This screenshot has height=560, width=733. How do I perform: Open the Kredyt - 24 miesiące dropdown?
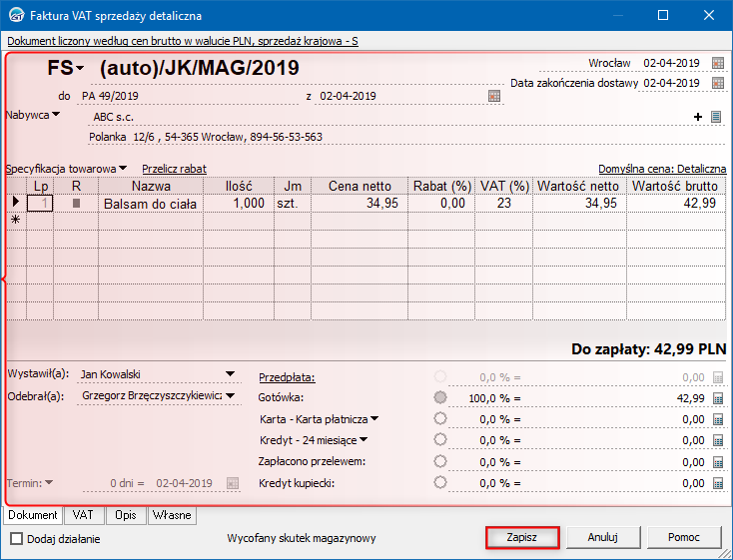pos(363,440)
